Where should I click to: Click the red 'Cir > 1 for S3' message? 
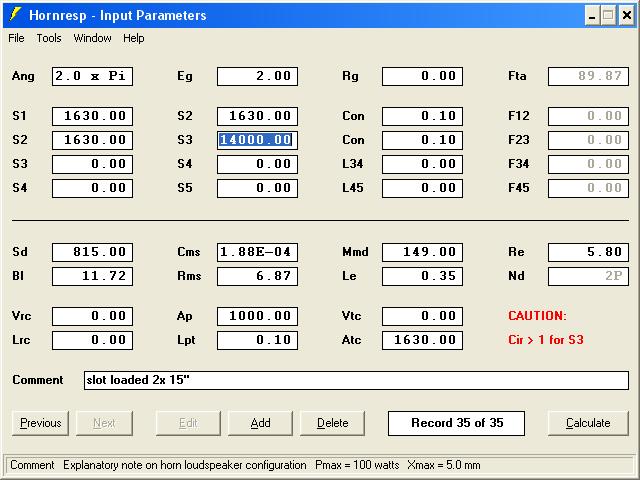pyautogui.click(x=546, y=340)
